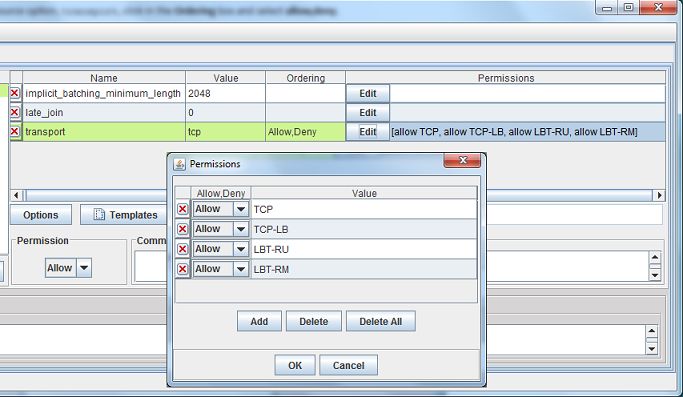Close the Permissions dialog with its X

click(x=463, y=160)
